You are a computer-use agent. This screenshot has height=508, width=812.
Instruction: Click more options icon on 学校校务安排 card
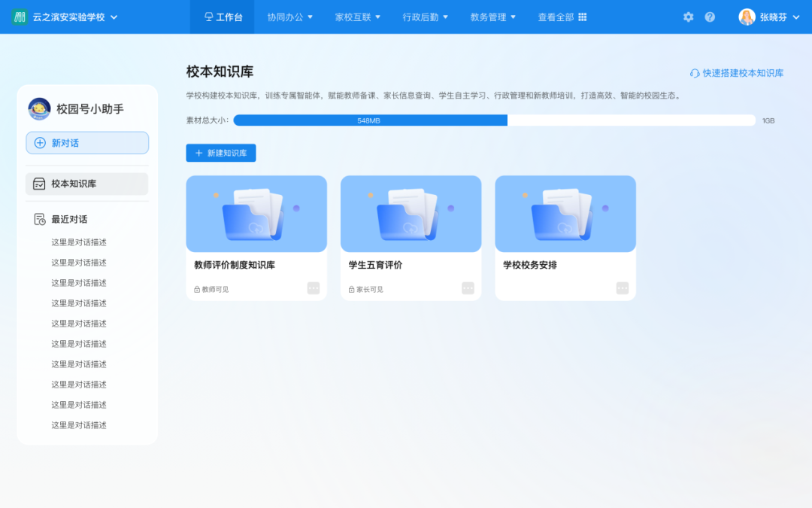[622, 287]
